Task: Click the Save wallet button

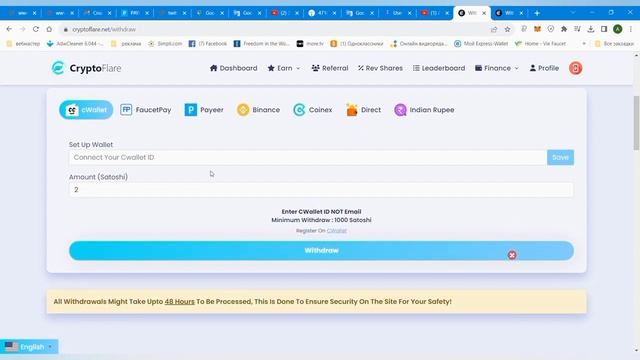Action: point(560,157)
